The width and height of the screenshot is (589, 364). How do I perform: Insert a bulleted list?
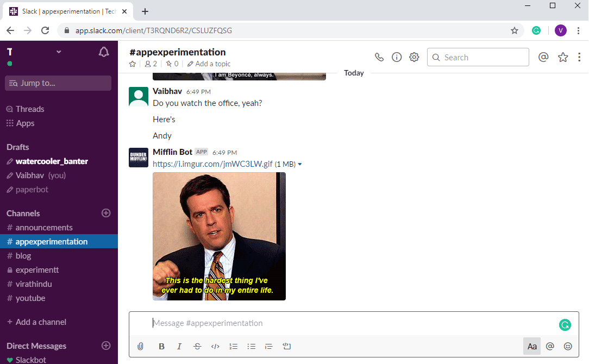[x=251, y=347]
